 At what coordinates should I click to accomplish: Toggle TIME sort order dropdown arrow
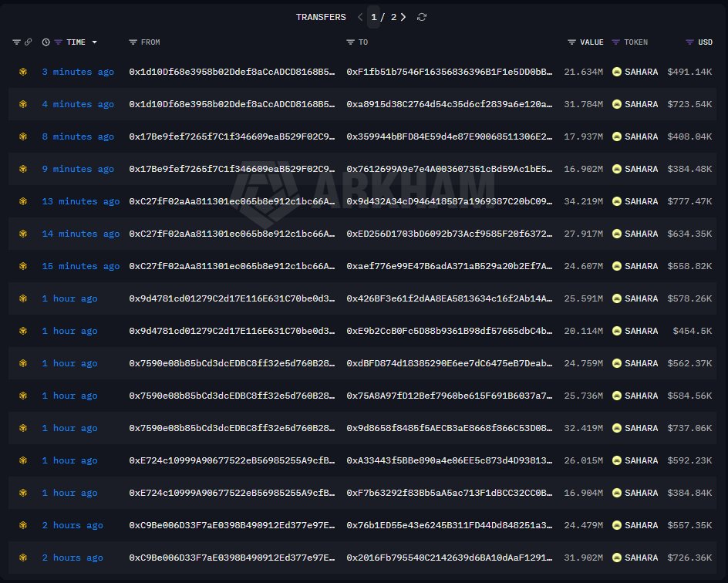pos(95,42)
